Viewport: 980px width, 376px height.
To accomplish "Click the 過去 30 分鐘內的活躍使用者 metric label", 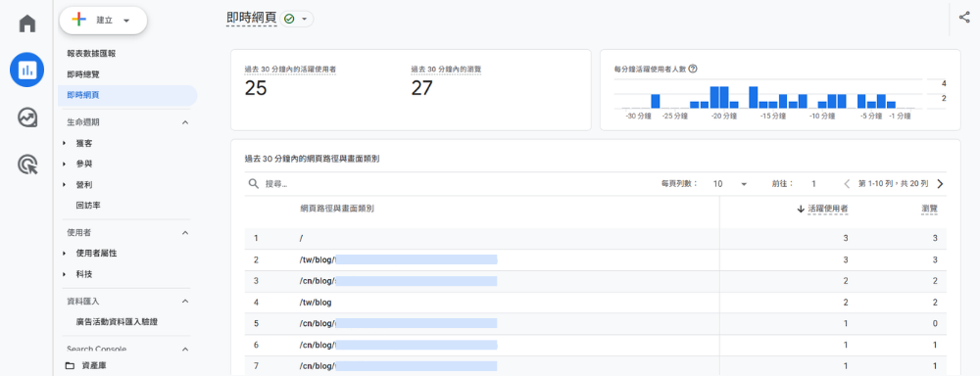I will click(291, 70).
